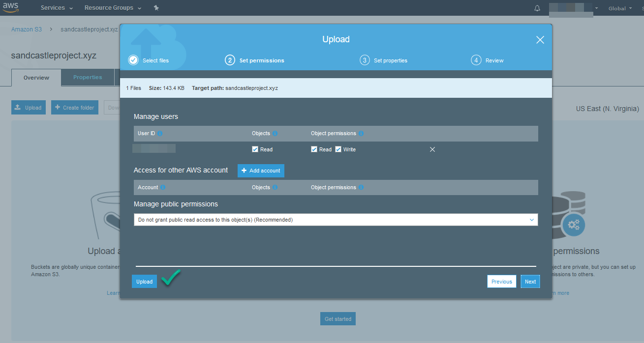Click step 2 Set permissions circle

coord(230,60)
